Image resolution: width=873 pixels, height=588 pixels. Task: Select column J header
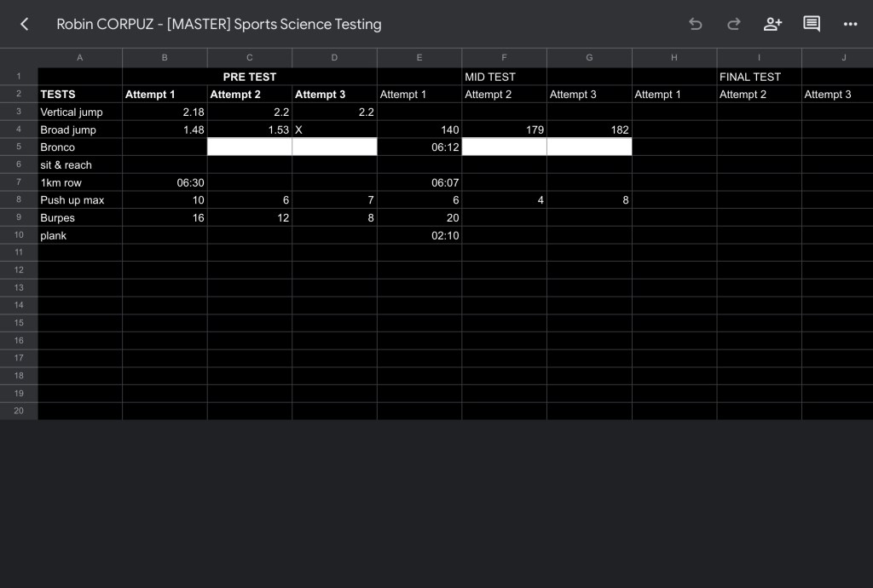pyautogui.click(x=842, y=58)
